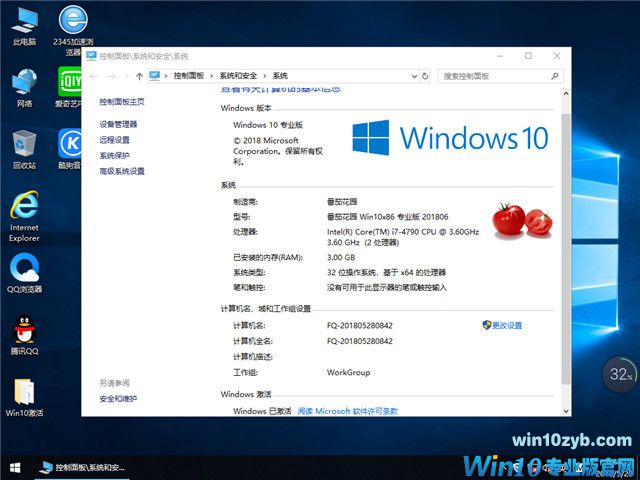Open the Win10激活 folder icon
The image size is (640, 480).
click(24, 398)
